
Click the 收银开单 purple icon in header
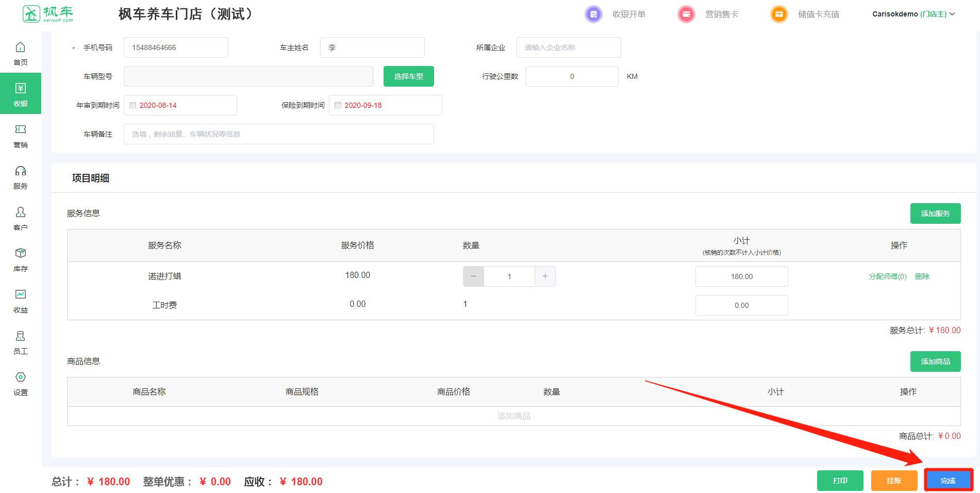point(593,14)
